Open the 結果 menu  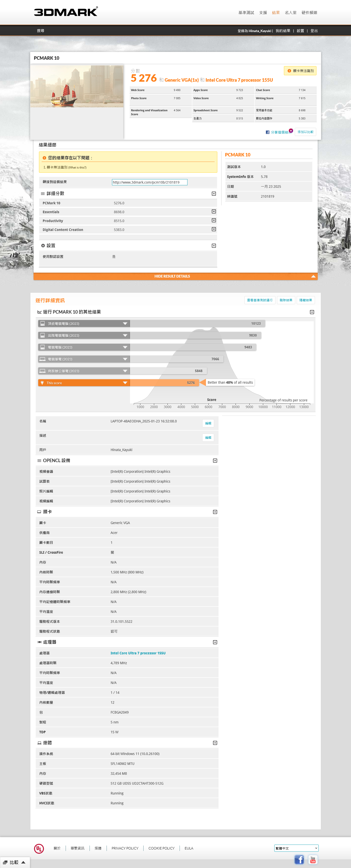[276, 13]
